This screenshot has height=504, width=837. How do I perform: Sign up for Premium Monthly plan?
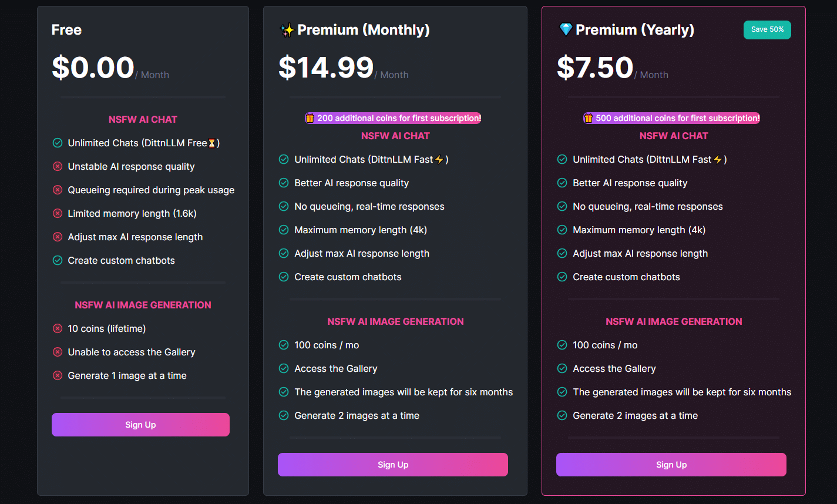click(393, 465)
